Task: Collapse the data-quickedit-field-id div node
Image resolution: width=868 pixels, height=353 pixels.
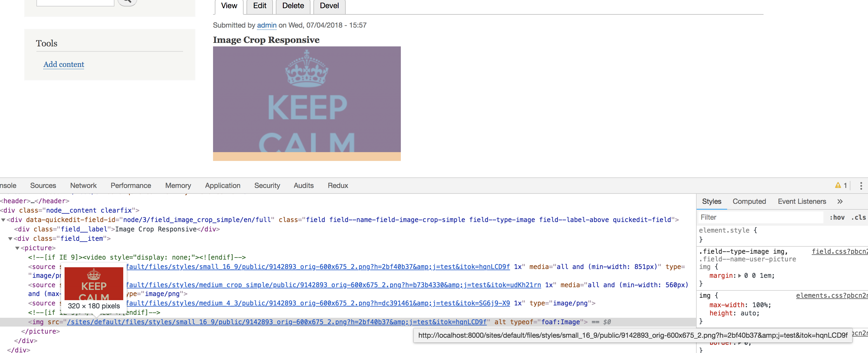Action: [3, 220]
